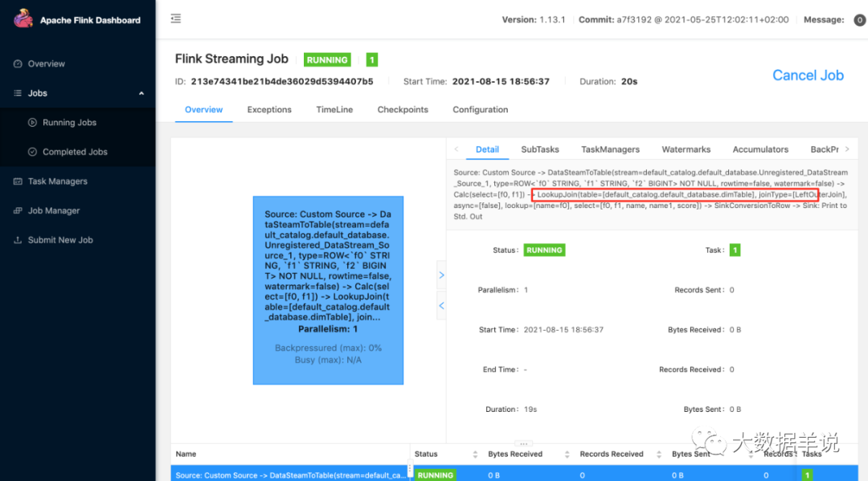
Task: Click the Tasks column header
Action: (x=812, y=454)
